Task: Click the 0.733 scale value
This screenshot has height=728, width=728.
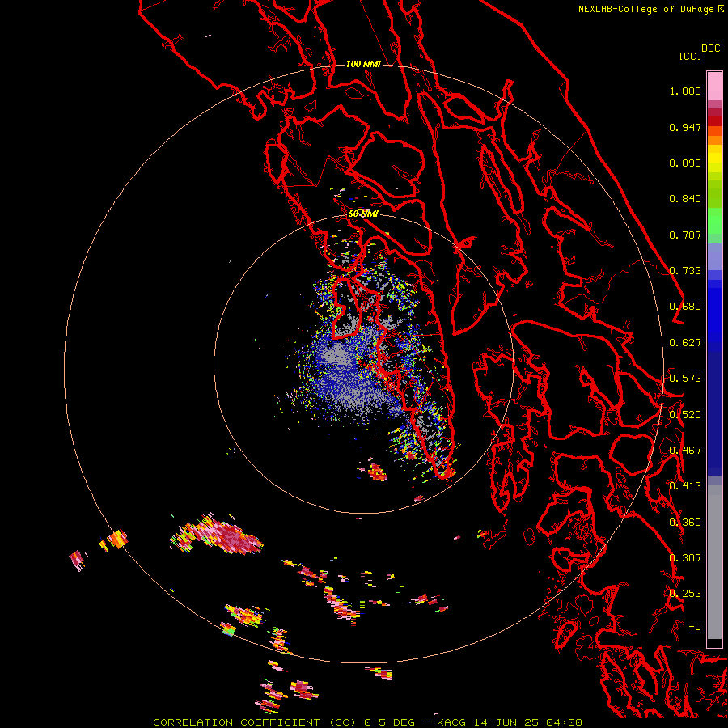Action: 685,271
